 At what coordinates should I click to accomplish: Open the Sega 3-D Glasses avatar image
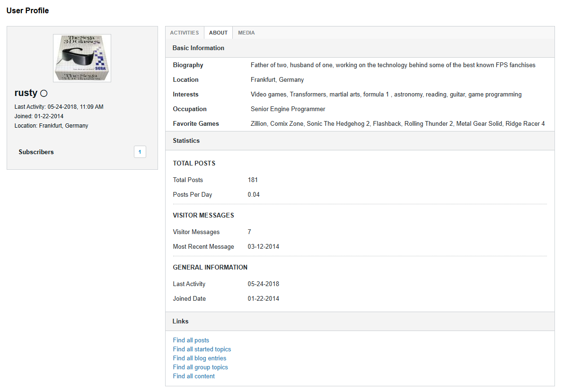click(82, 58)
